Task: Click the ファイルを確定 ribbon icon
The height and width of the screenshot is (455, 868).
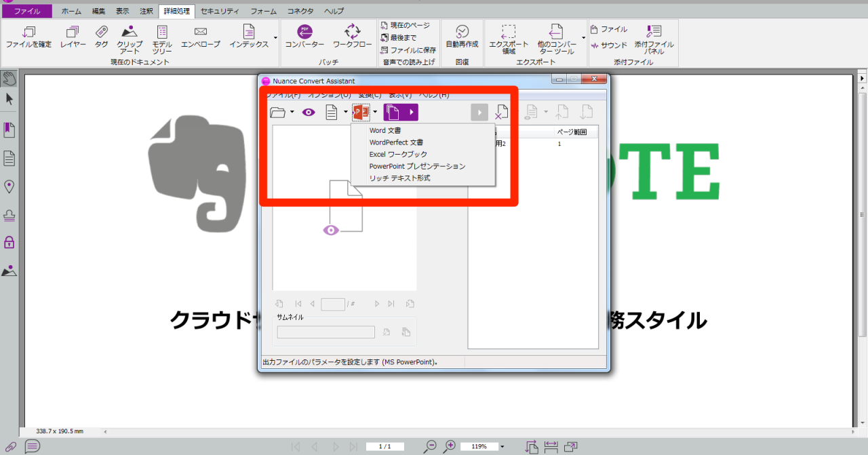Action: pyautogui.click(x=28, y=37)
